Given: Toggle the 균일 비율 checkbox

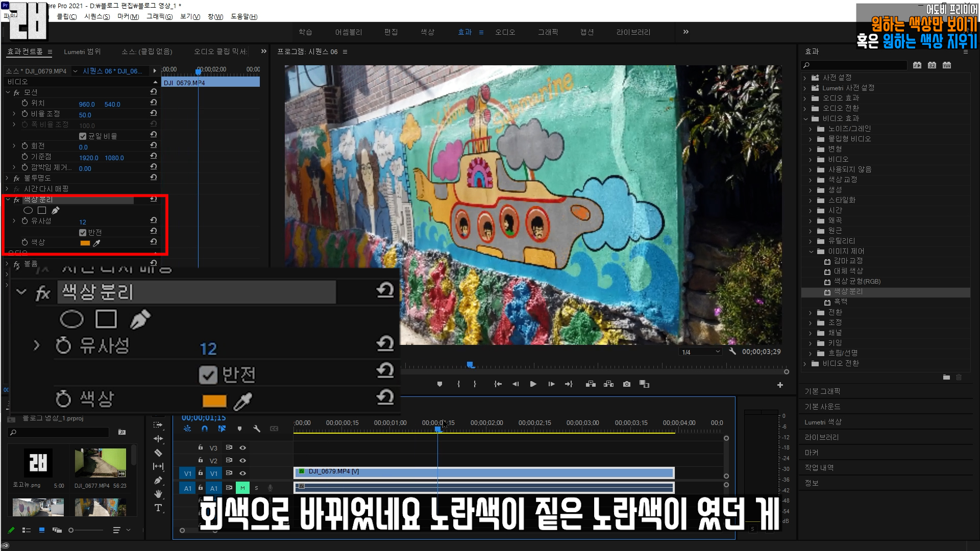Looking at the screenshot, I should point(83,136).
